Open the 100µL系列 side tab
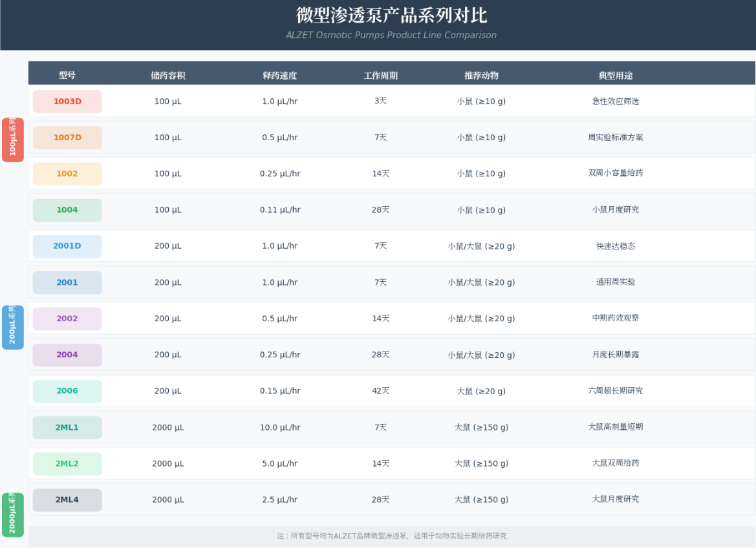Viewport: 756px width, 548px height. point(12,140)
